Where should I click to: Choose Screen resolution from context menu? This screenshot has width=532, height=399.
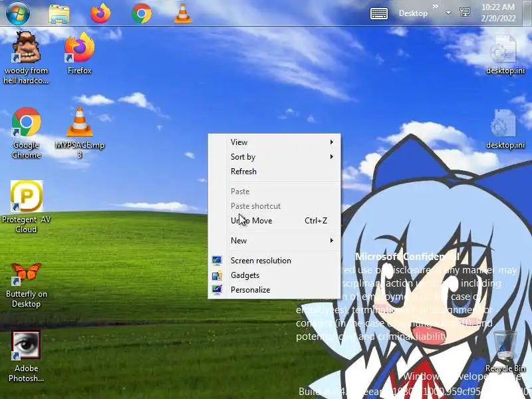point(274,261)
